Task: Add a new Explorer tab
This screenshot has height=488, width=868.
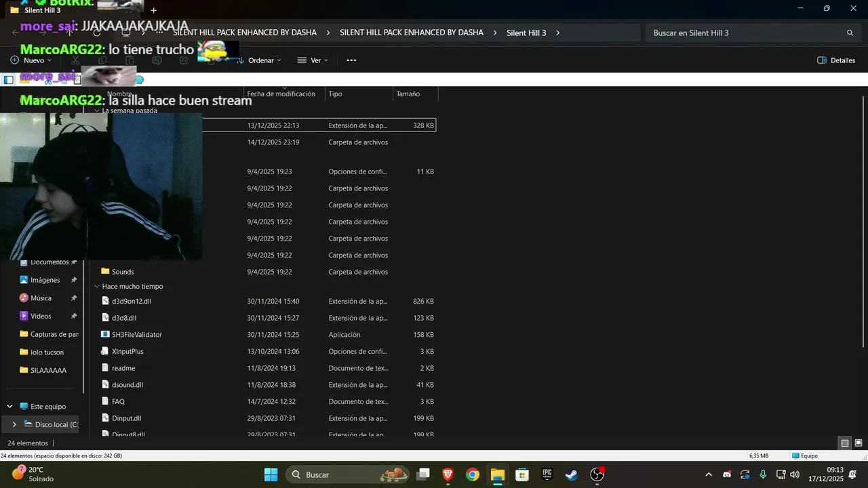Action: (153, 10)
